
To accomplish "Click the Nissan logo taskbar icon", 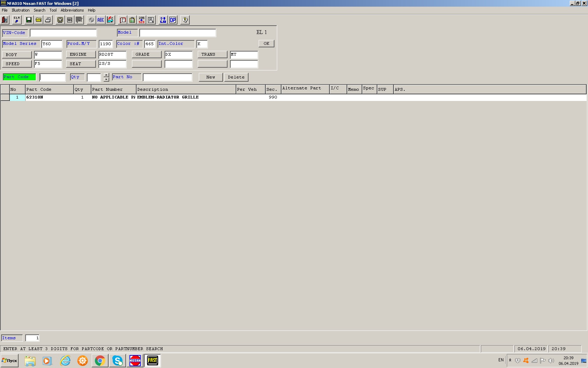I will pos(135,361).
